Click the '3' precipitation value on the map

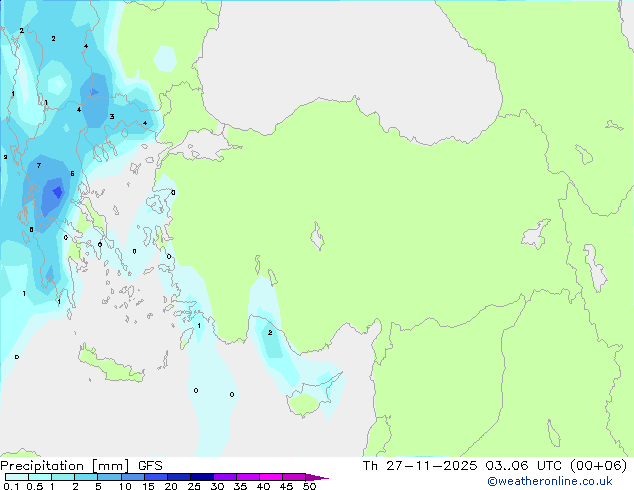coord(112,117)
